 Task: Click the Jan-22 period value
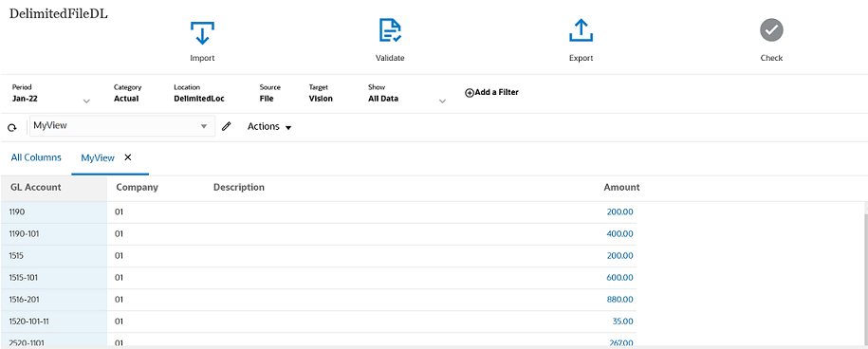point(25,99)
